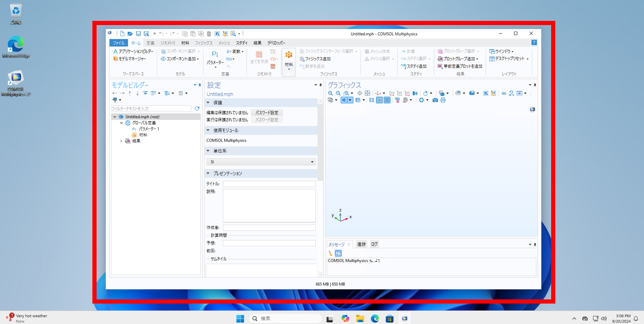Image resolution: width=644 pixels, height=324 pixels.
Task: Take a snapshot with the camera icon
Action: point(435,100)
